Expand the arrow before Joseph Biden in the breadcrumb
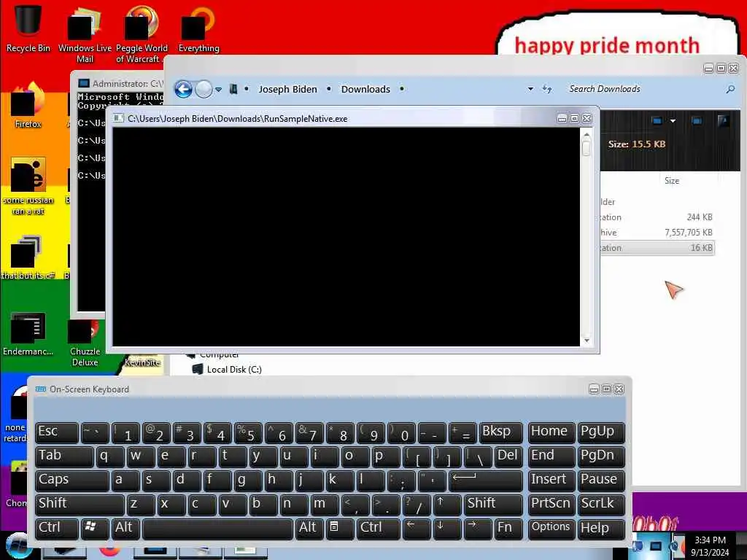Viewport: 747px width, 560px height. (247, 89)
